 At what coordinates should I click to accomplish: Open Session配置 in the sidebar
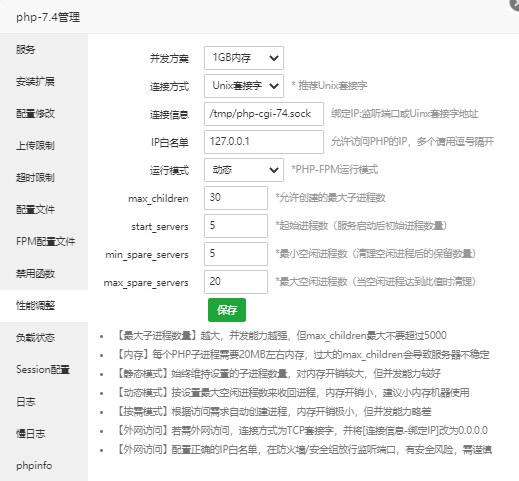(44, 370)
